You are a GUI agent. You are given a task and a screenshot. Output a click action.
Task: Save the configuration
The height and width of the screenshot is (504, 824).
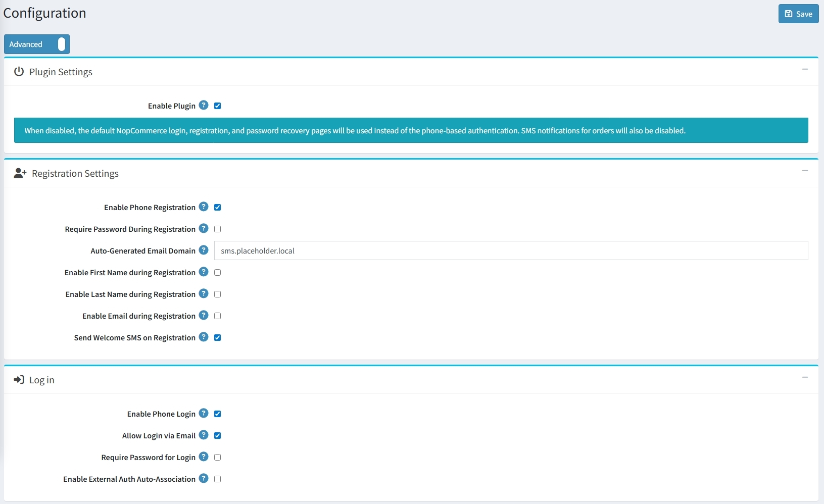[x=798, y=14]
